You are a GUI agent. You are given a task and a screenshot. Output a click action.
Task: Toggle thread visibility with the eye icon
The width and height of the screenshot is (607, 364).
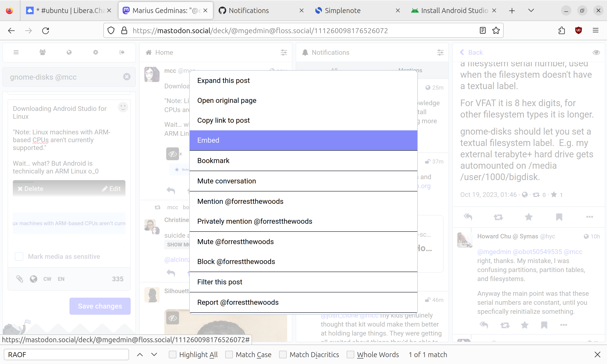click(596, 52)
